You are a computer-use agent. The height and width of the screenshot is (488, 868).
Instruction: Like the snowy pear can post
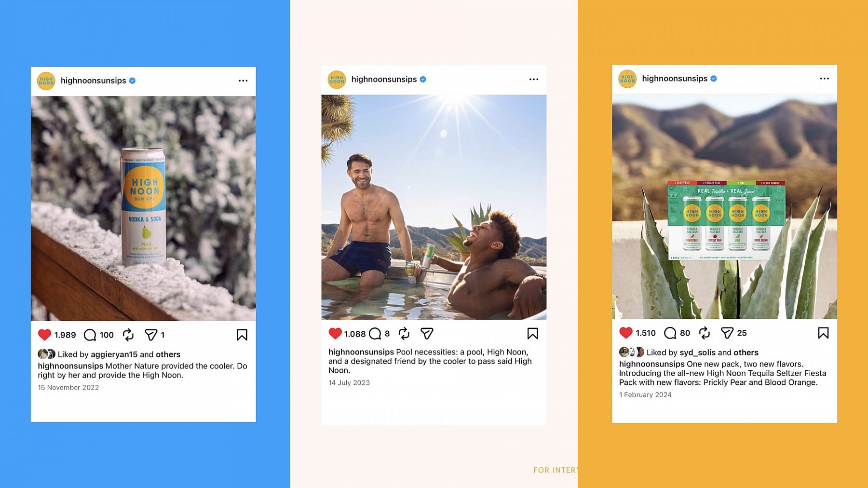(x=44, y=335)
